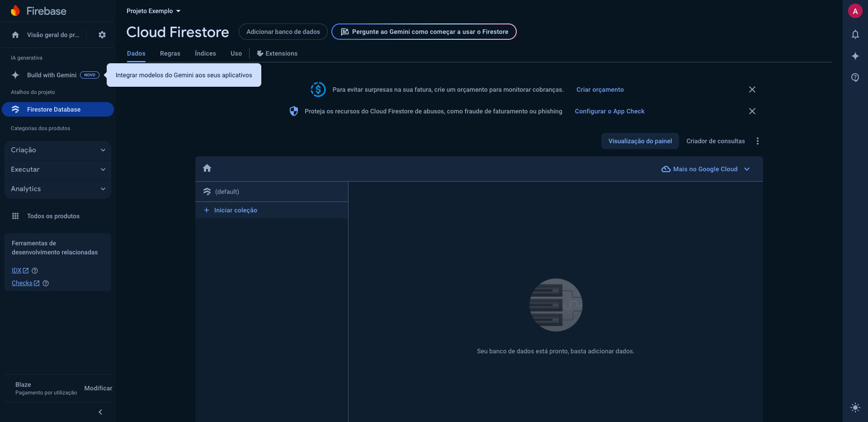
Task: Click the empty database server illustration
Action: point(556,305)
